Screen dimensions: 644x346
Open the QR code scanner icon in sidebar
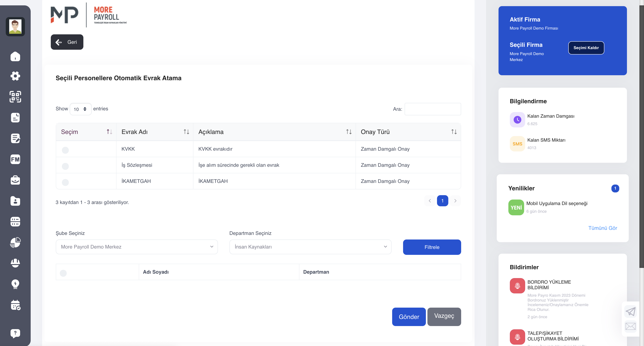click(x=15, y=97)
